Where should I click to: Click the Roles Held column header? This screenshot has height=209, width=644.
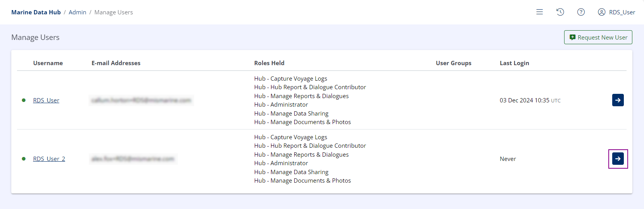[269, 63]
